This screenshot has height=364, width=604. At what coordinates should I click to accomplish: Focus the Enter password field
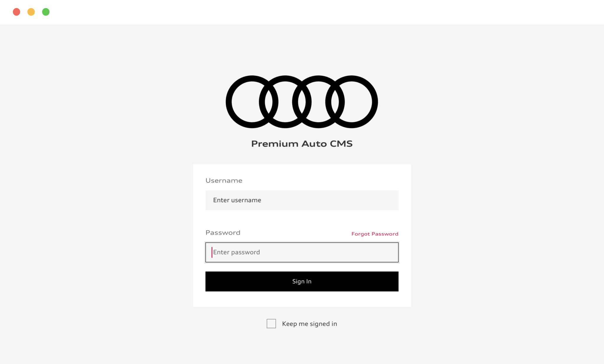302,252
